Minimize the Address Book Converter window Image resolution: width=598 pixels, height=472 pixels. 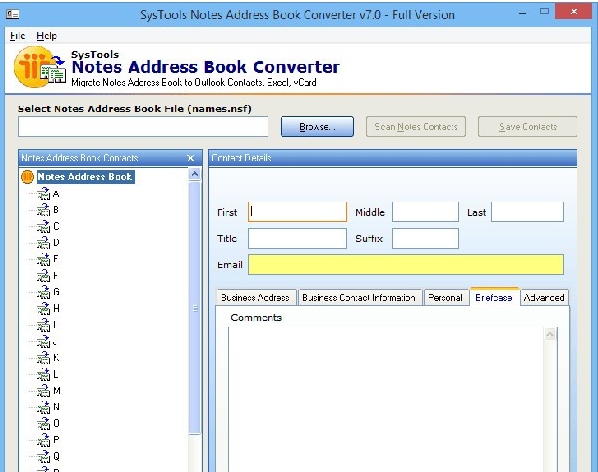522,13
